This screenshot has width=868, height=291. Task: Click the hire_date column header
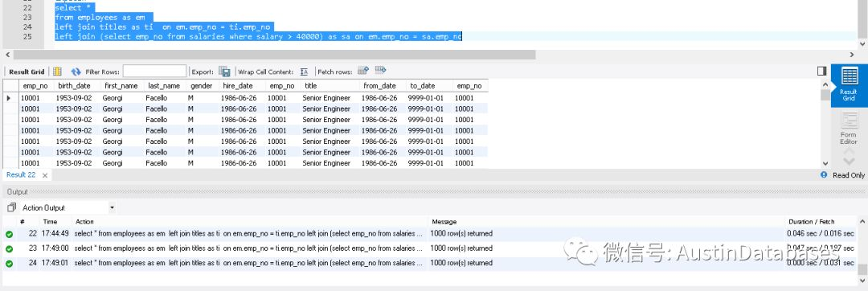coord(241,86)
